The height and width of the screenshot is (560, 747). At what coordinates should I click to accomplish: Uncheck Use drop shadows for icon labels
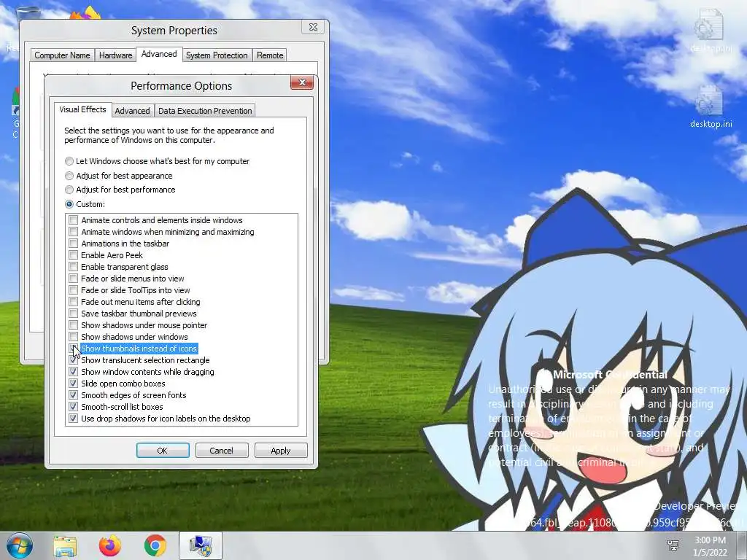click(74, 419)
